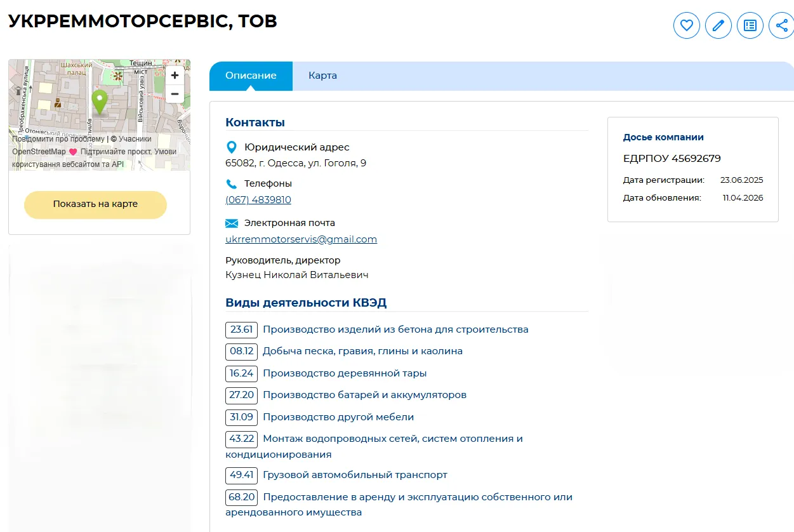This screenshot has width=794, height=532.
Task: Click registration date 23.06.2025
Action: pos(742,180)
